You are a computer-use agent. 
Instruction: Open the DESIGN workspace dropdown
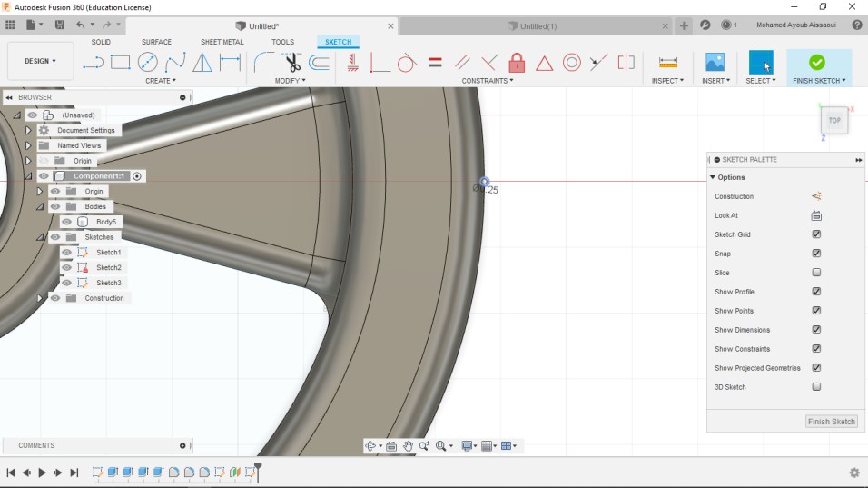41,61
